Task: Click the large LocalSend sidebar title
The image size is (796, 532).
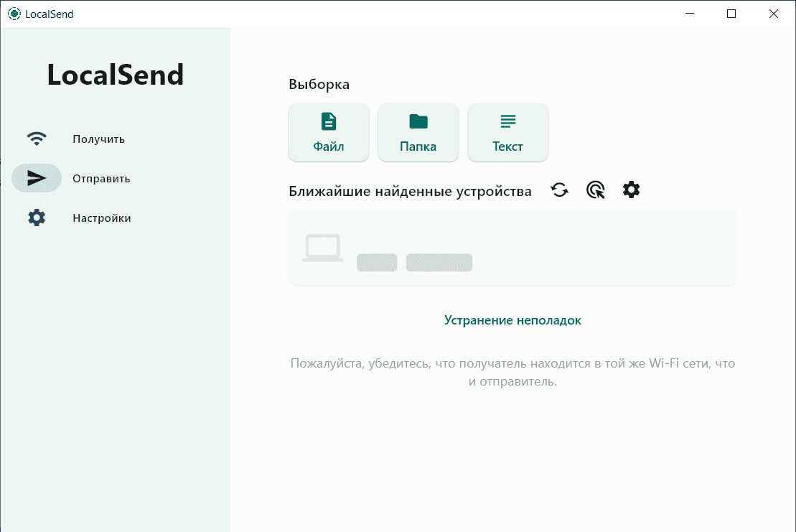Action: click(116, 75)
